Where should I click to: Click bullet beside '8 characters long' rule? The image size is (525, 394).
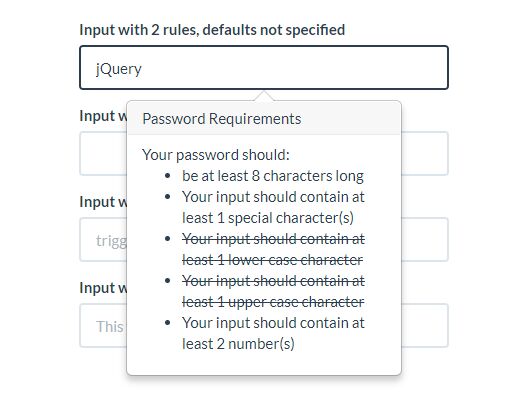coord(168,176)
